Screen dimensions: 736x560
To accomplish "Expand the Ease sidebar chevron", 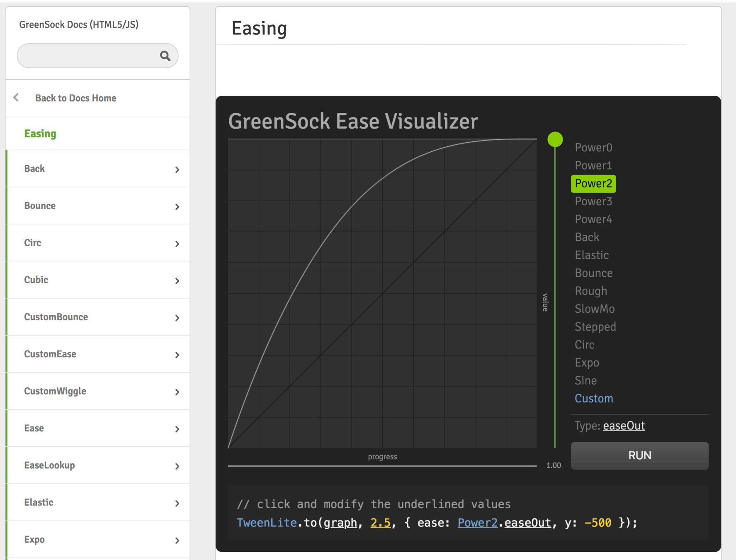I will (x=177, y=429).
